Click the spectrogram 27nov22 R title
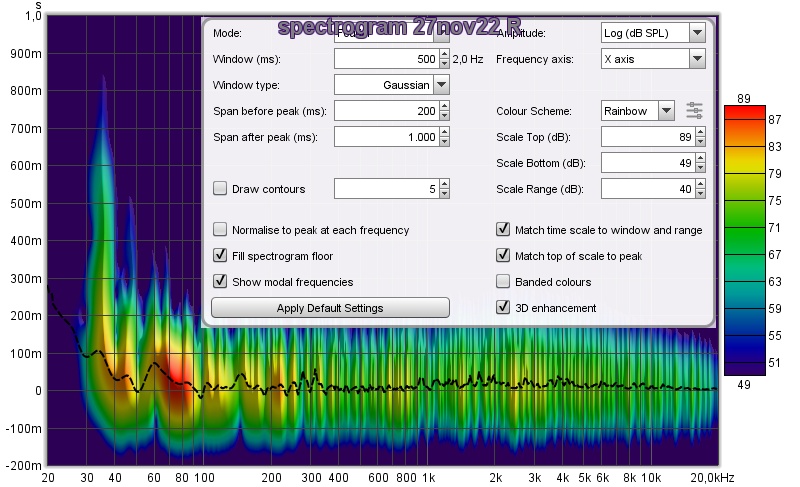The height and width of the screenshot is (487, 800). click(x=400, y=27)
